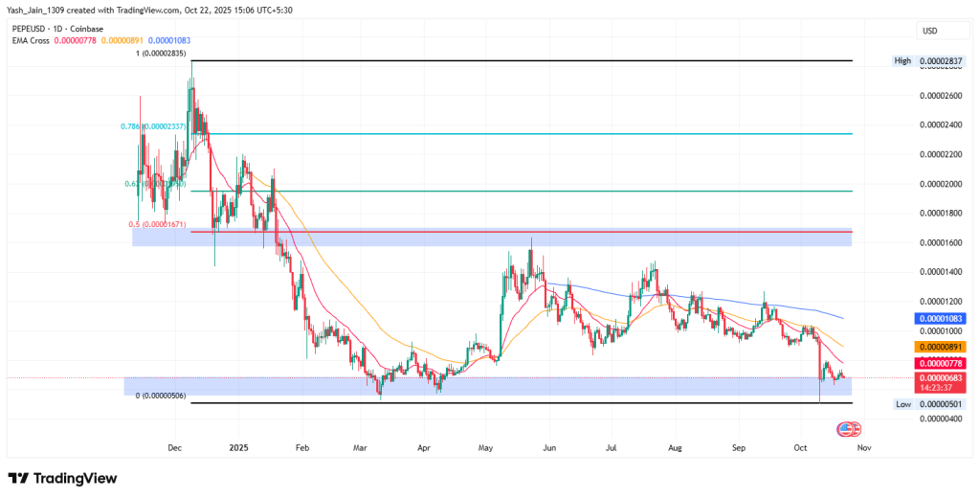Select the 0.5 Fibonacci level label
980x499 pixels.
[158, 224]
